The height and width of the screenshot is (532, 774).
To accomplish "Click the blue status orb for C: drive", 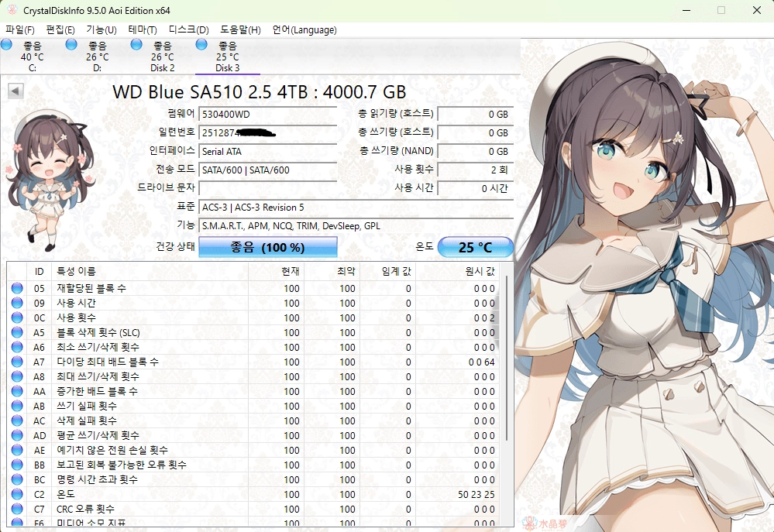I will (x=6, y=44).
